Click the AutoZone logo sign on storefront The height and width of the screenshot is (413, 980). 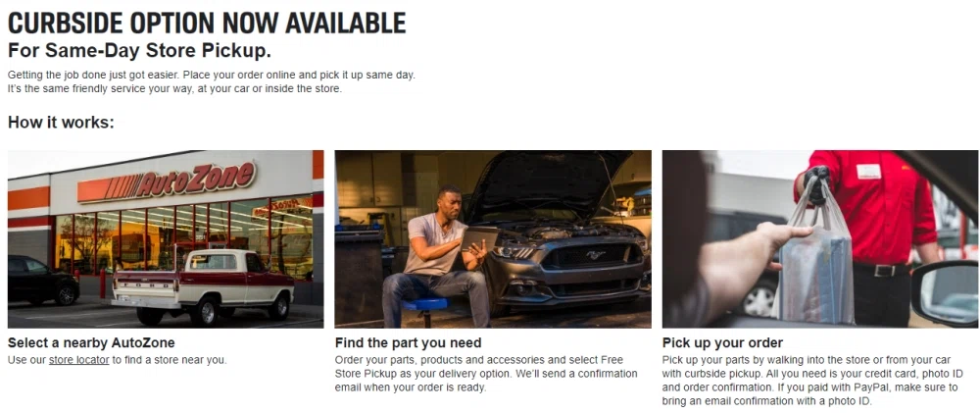click(167, 182)
